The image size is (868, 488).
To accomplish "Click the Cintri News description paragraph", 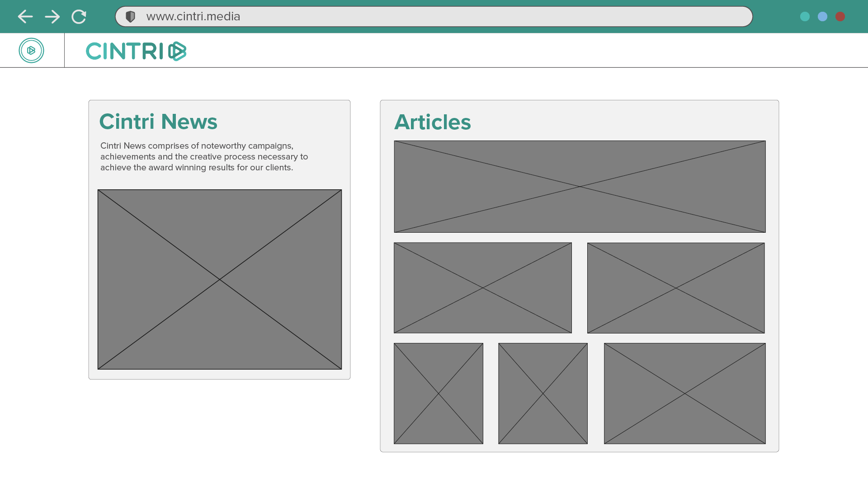I will [x=203, y=157].
